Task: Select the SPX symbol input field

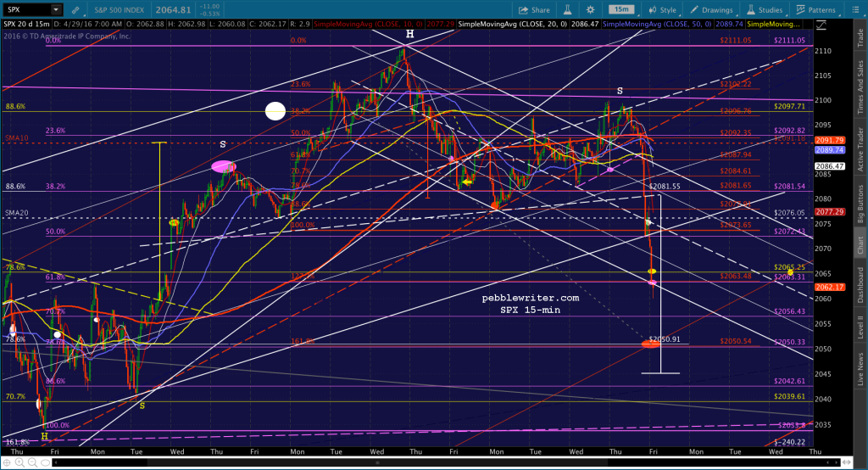Action: 26,9
